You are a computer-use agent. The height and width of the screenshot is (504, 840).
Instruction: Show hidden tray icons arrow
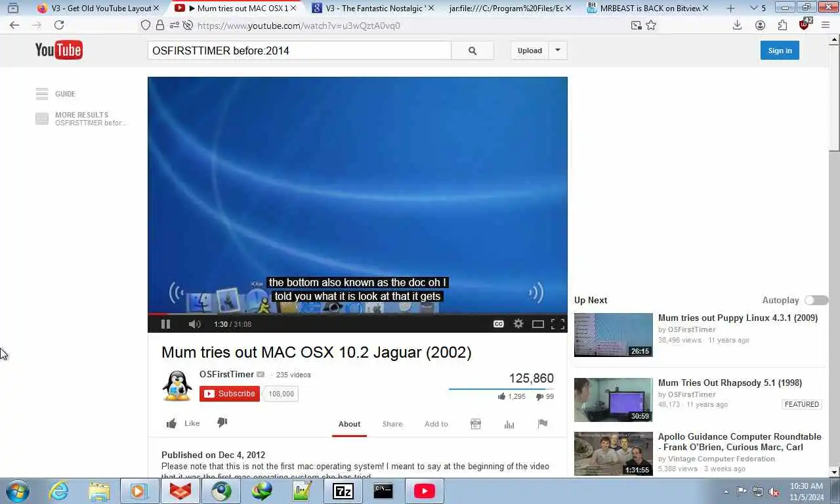point(726,492)
